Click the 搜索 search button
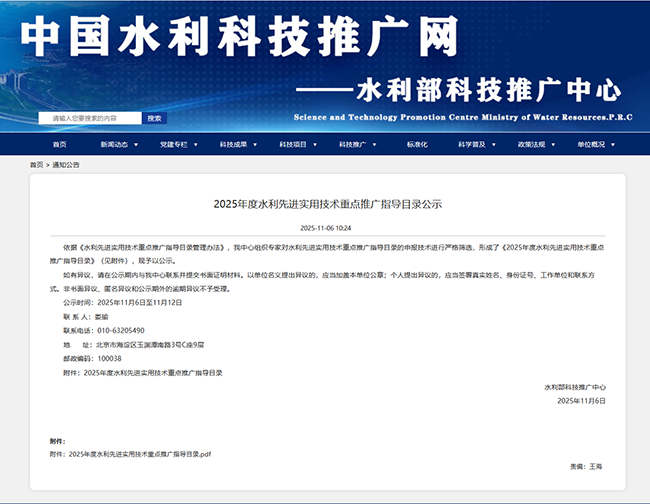The height and width of the screenshot is (504, 650). tap(155, 118)
